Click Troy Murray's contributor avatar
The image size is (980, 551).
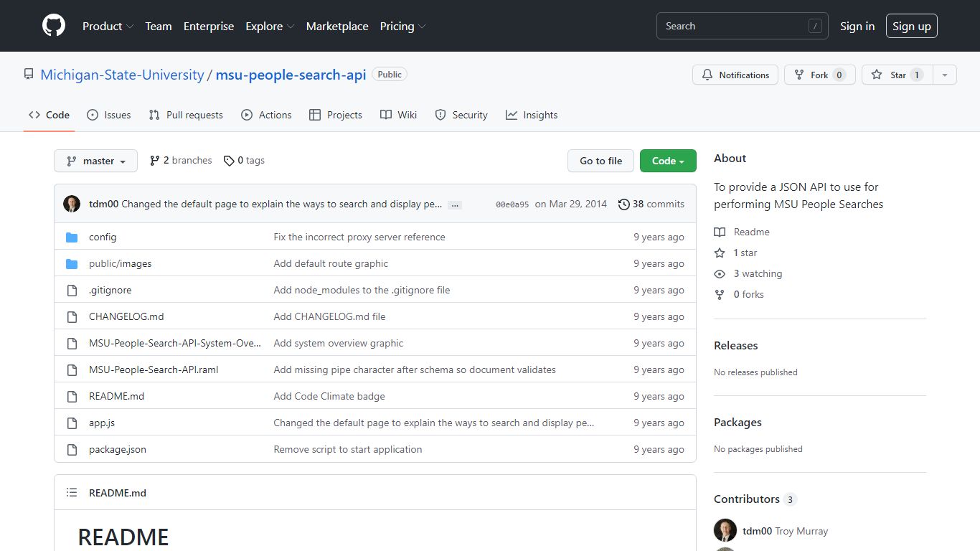point(725,530)
